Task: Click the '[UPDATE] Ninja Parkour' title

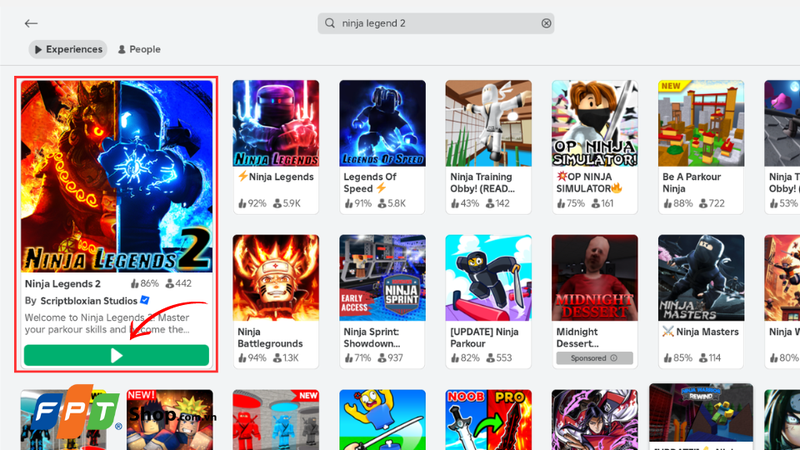Action: tap(485, 338)
